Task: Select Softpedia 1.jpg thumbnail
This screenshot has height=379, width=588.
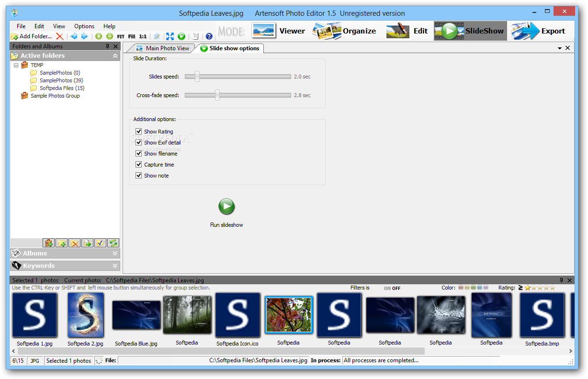Action: pyautogui.click(x=34, y=315)
